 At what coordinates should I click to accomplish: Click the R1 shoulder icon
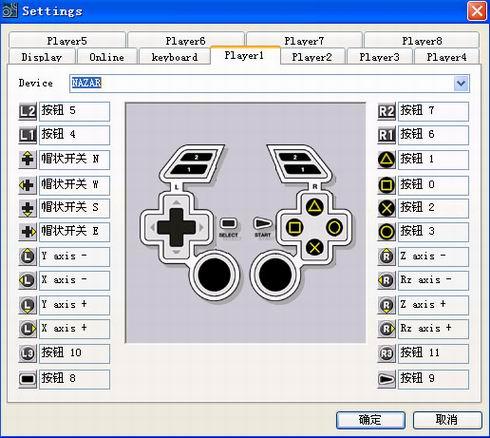click(387, 135)
